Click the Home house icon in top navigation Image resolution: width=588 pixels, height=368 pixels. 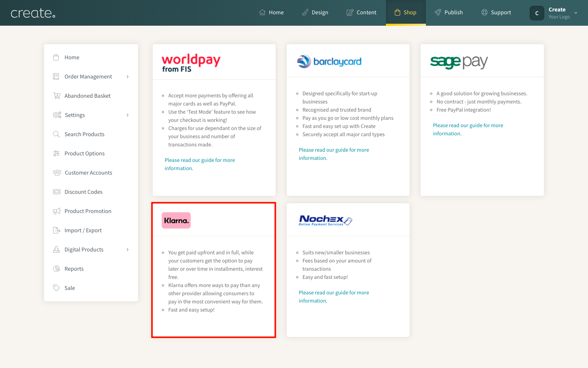(x=262, y=12)
